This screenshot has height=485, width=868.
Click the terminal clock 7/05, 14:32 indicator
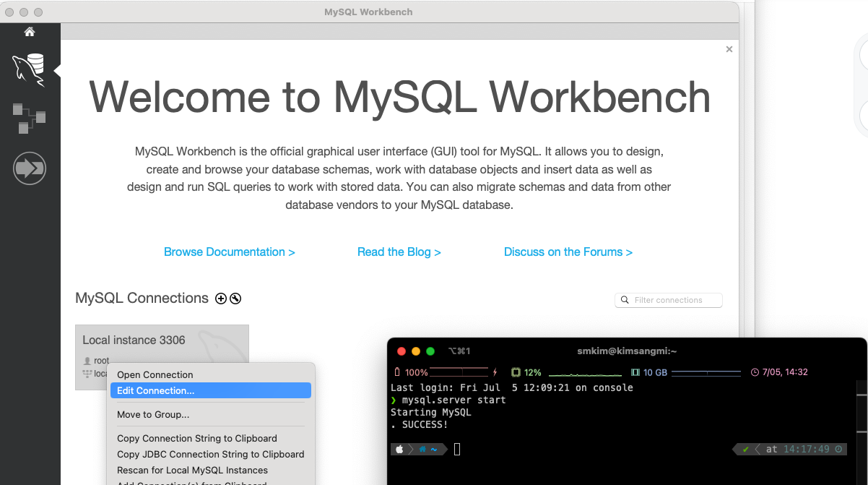point(779,372)
